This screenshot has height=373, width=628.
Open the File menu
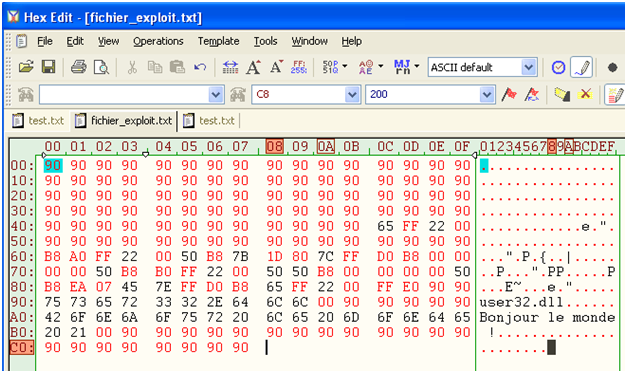(x=45, y=41)
